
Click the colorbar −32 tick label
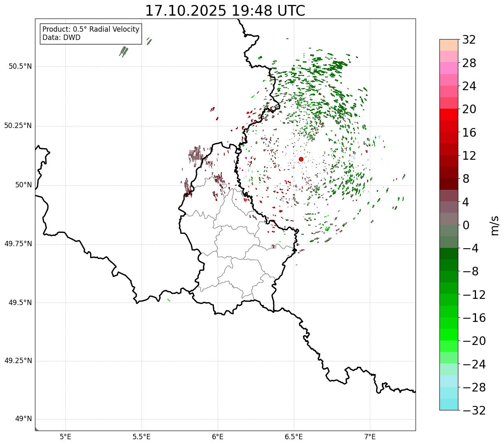pos(474,410)
